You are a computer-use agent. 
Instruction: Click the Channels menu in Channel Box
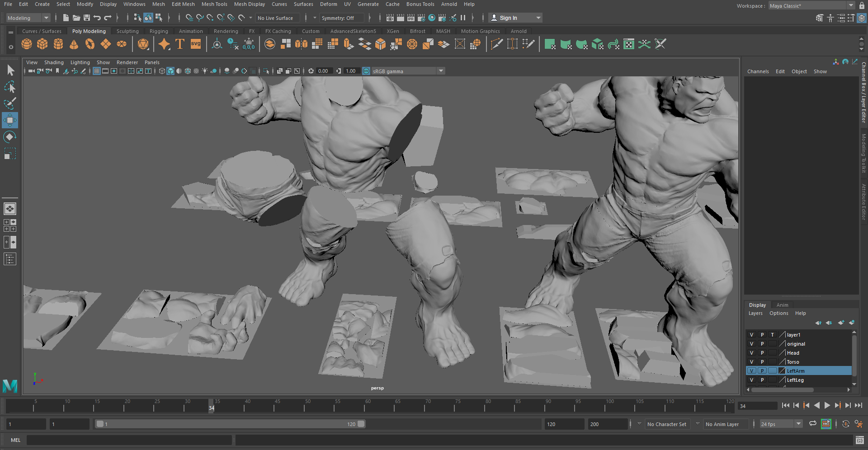click(758, 71)
